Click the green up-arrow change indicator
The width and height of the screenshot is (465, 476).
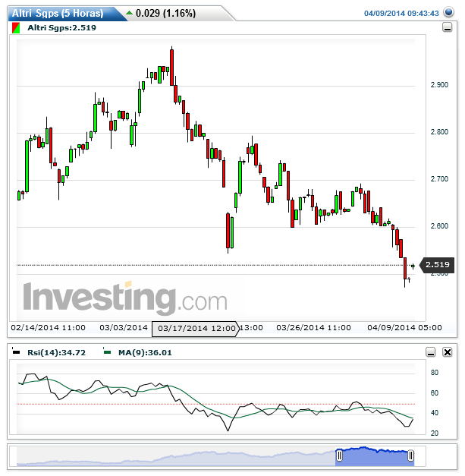[129, 13]
